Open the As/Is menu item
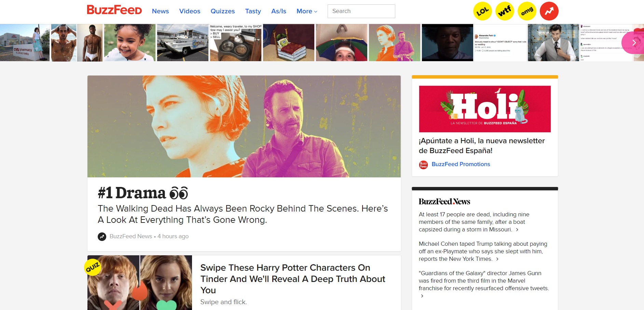 (x=279, y=11)
